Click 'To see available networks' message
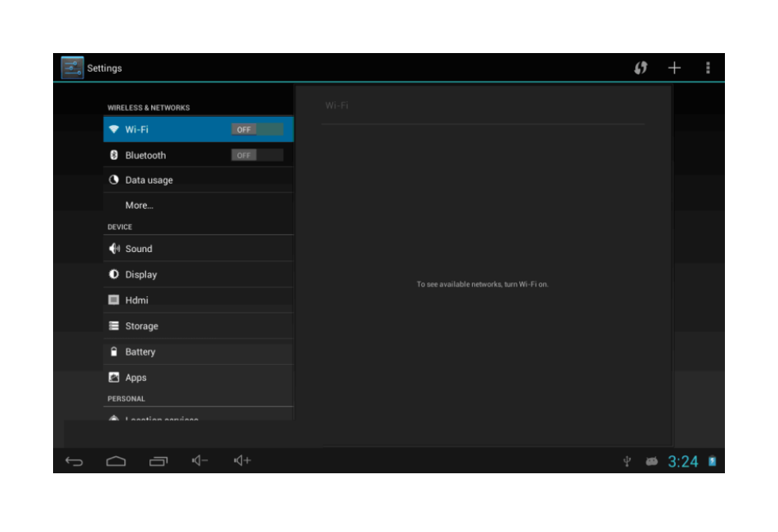 coord(482,284)
